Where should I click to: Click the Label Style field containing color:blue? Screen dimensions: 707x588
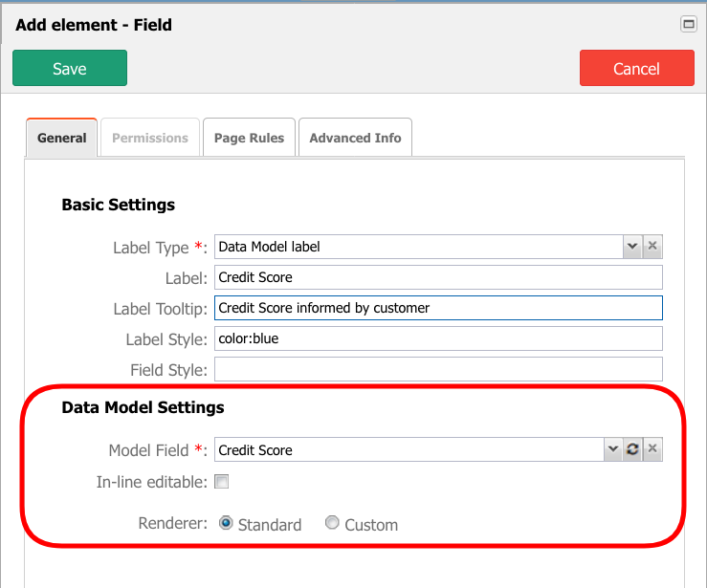438,338
